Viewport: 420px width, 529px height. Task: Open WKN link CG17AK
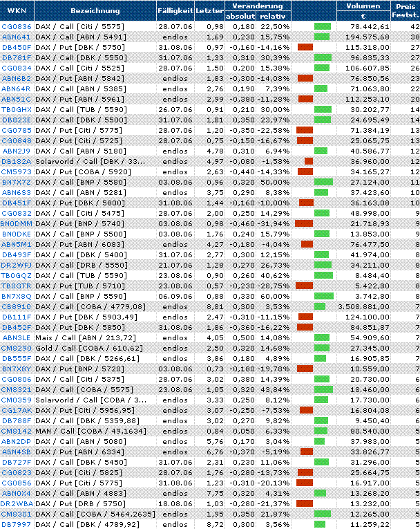[17, 411]
